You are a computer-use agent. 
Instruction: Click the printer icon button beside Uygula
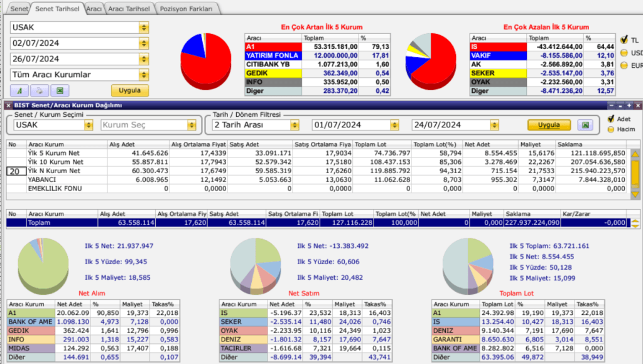40,90
